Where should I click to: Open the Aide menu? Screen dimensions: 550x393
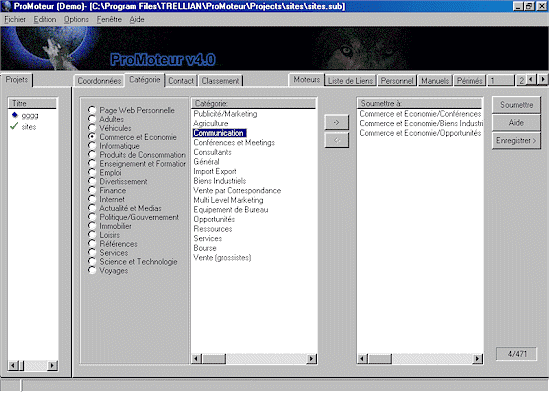[137, 19]
